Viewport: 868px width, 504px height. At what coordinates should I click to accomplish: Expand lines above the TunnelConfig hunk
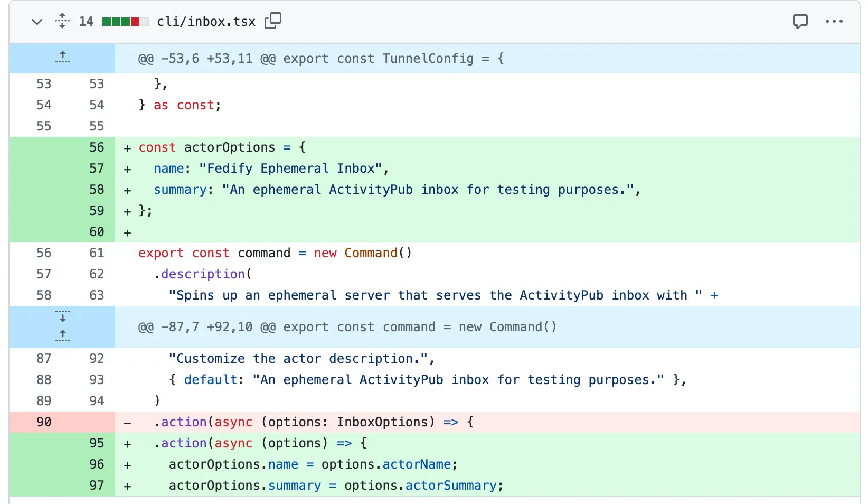pos(63,58)
